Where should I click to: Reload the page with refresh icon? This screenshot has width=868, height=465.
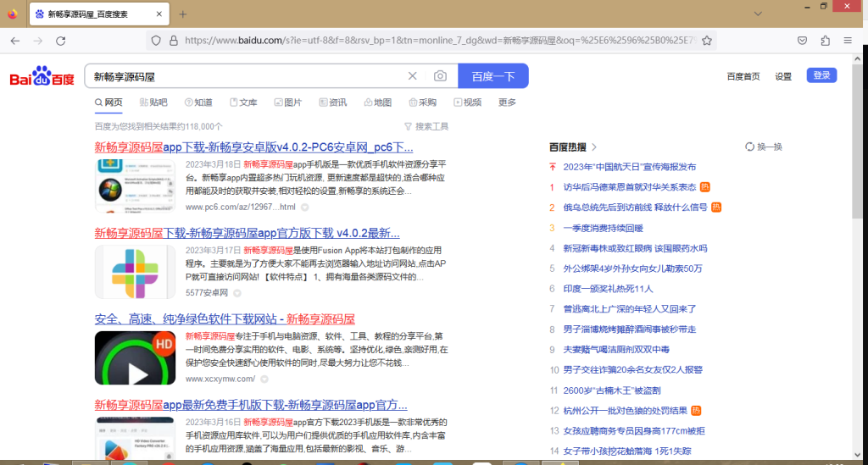pyautogui.click(x=61, y=41)
